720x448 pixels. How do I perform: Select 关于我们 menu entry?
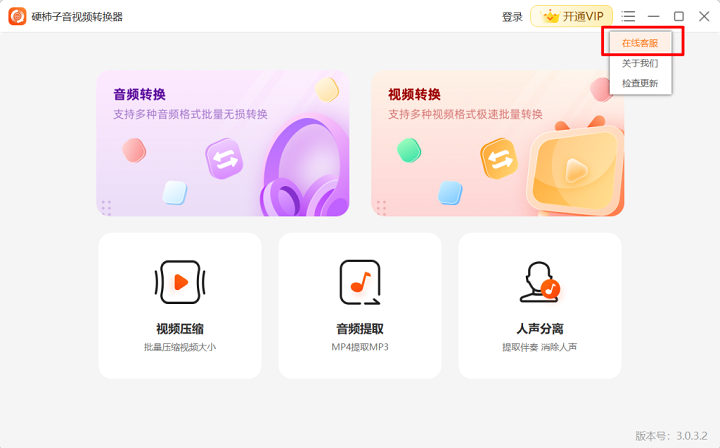click(x=640, y=63)
